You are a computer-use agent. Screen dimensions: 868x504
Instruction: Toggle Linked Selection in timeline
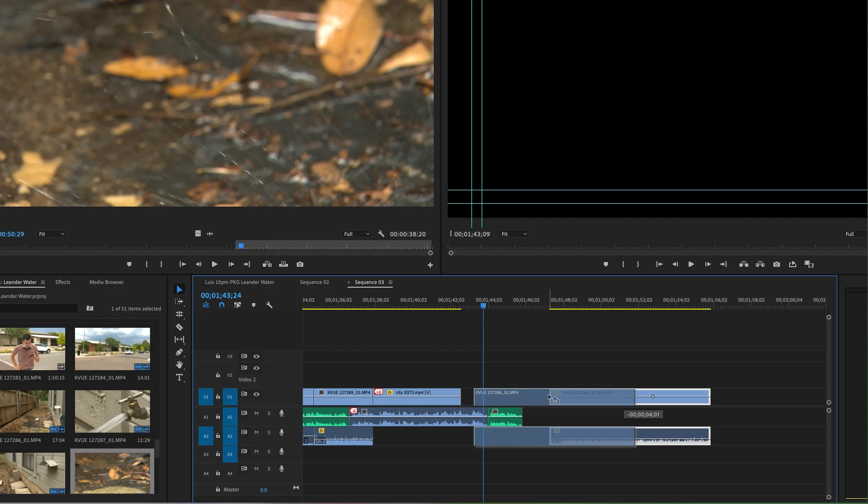tap(238, 305)
